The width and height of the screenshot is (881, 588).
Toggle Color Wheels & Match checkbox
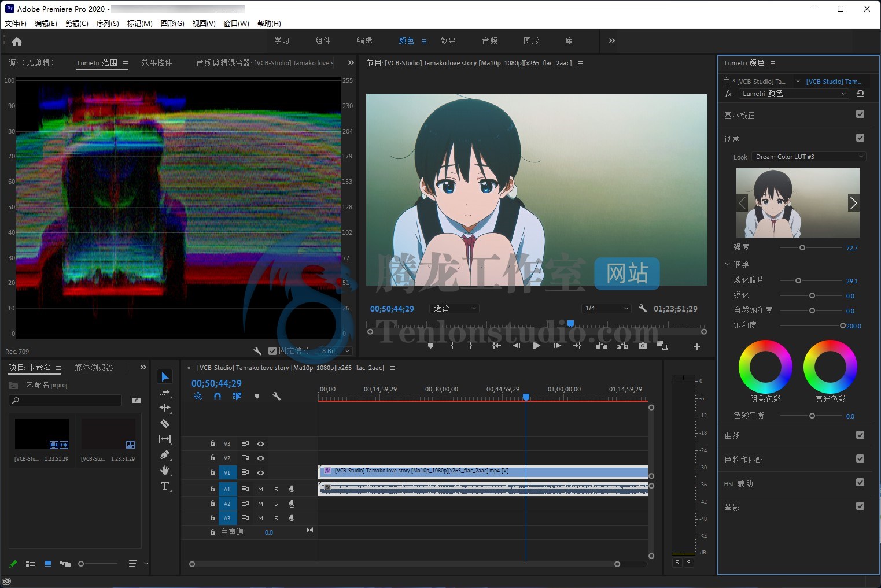pos(860,458)
